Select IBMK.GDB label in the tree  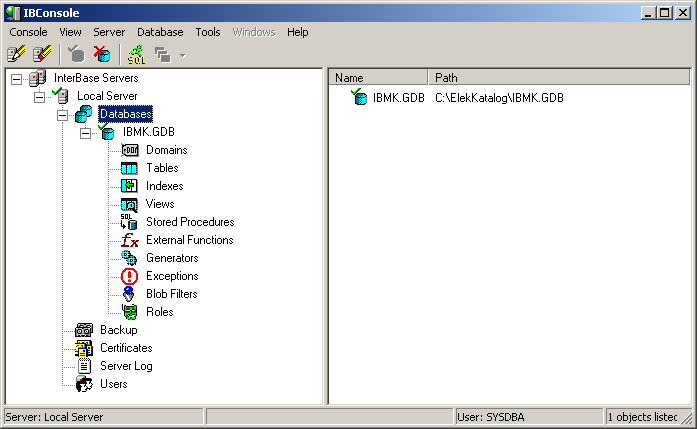(149, 132)
